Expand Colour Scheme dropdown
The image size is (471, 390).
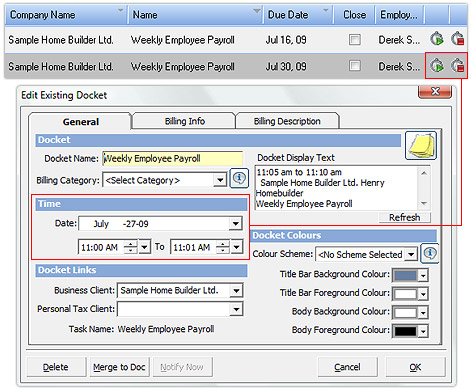[411, 255]
